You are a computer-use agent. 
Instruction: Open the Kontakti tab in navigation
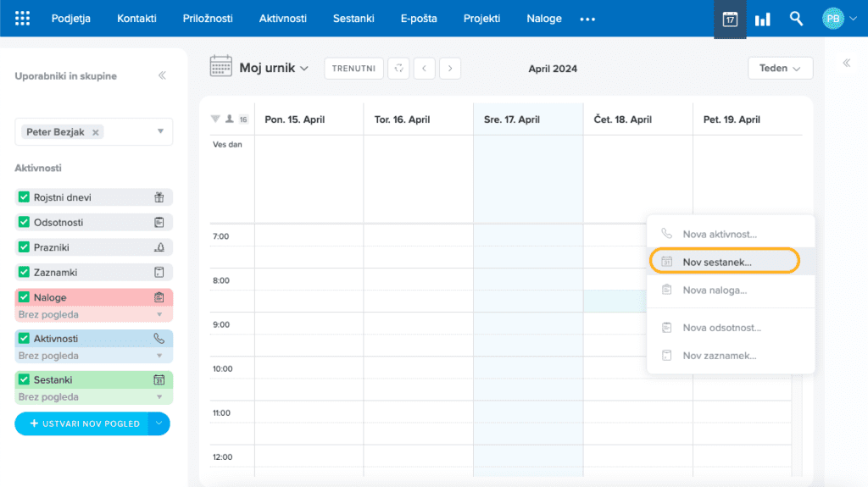(x=136, y=19)
